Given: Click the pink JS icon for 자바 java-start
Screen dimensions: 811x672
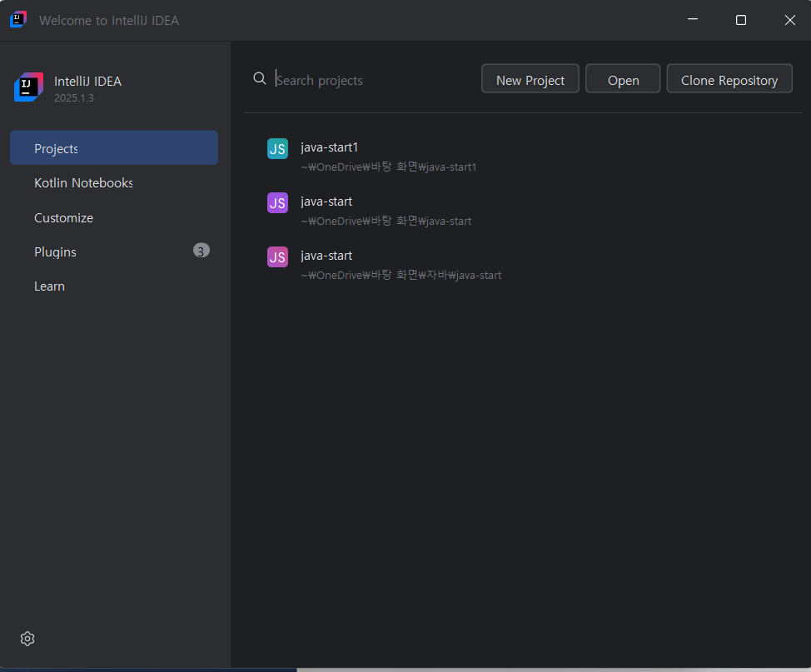Looking at the screenshot, I should pyautogui.click(x=278, y=257).
